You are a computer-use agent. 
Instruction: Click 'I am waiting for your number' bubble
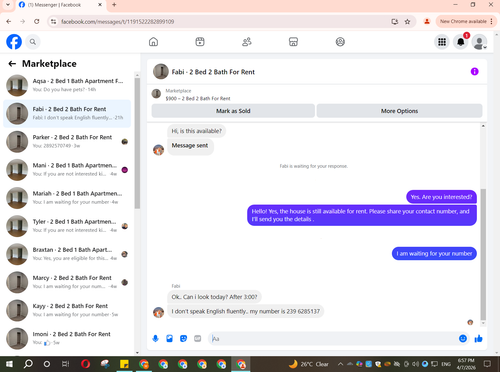pos(434,254)
